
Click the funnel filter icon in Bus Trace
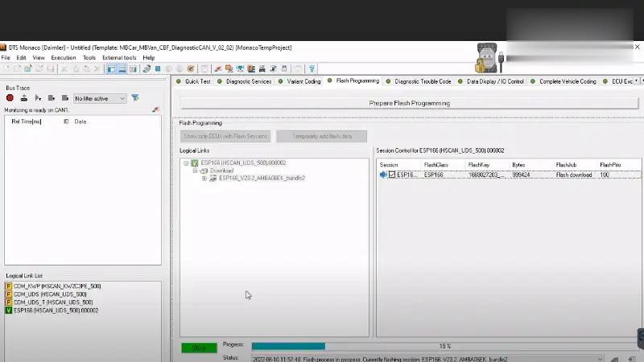tap(135, 97)
